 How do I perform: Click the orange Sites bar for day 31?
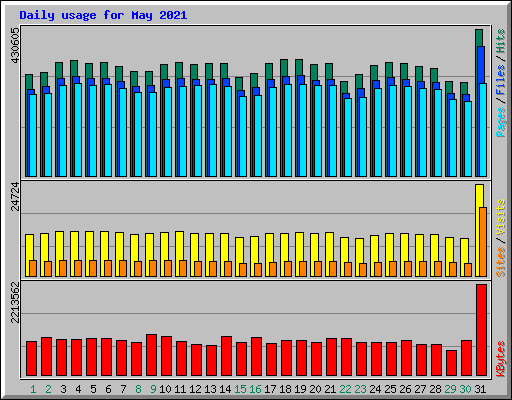click(x=483, y=242)
